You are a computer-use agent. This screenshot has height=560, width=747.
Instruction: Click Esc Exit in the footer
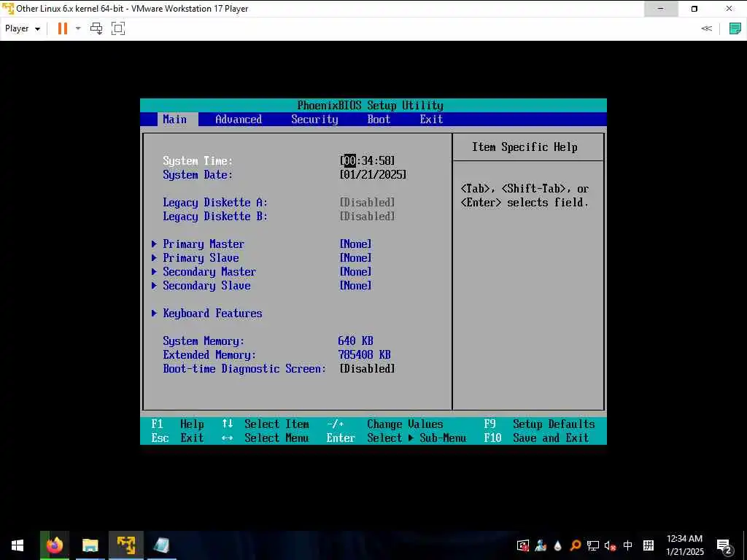coord(178,437)
